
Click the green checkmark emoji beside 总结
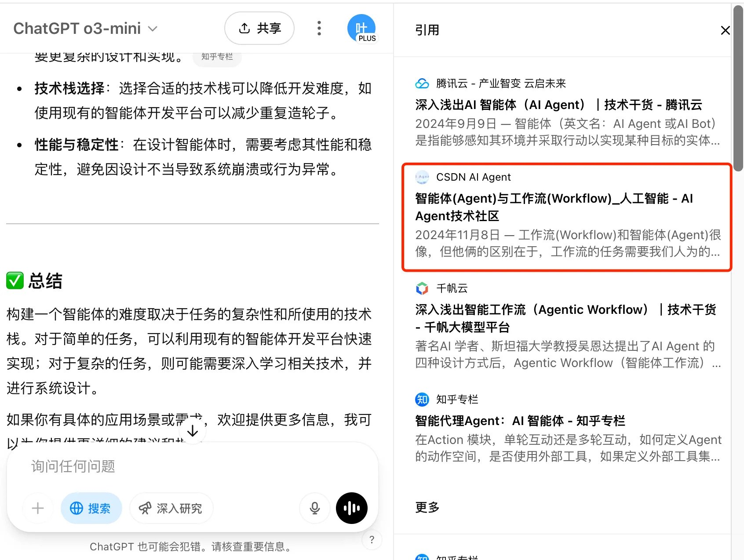[15, 281]
